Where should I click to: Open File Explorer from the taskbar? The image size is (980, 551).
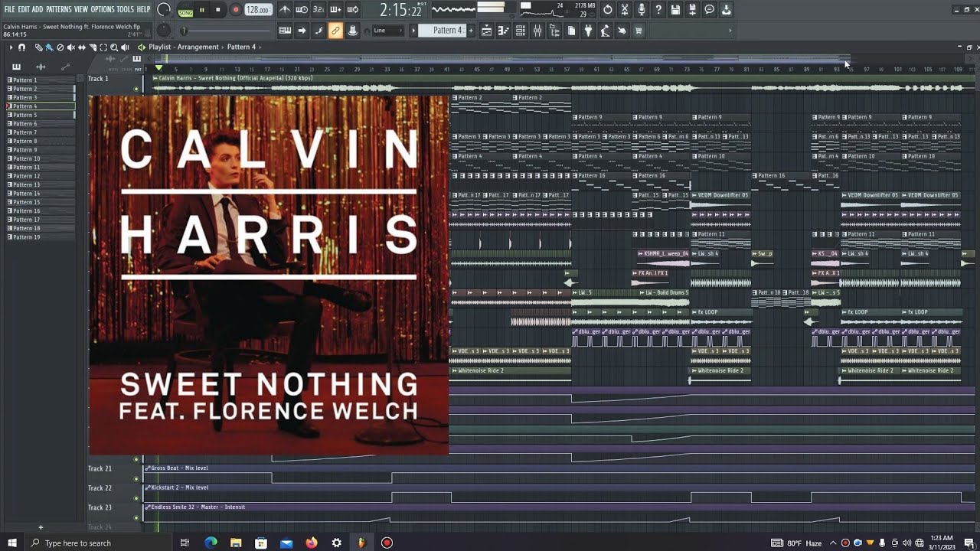[x=236, y=543]
